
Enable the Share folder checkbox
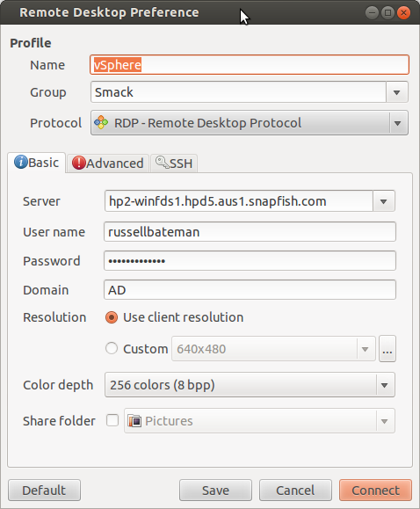tap(112, 420)
